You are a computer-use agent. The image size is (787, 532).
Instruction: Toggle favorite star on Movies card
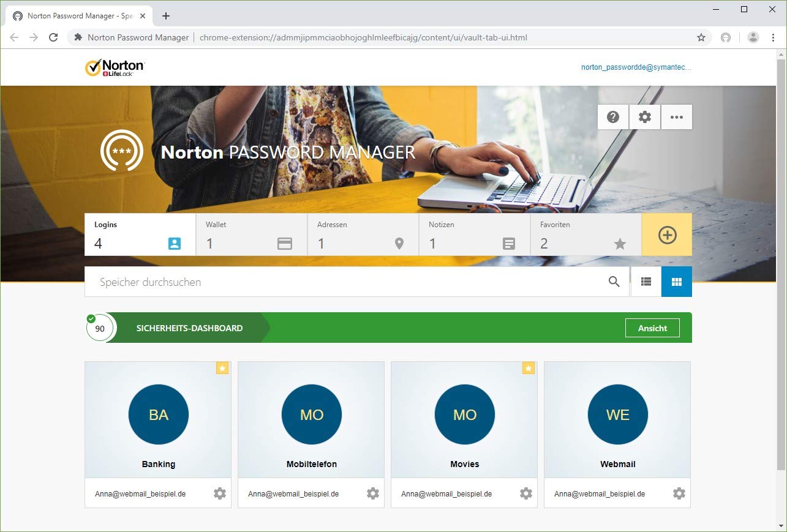(529, 368)
